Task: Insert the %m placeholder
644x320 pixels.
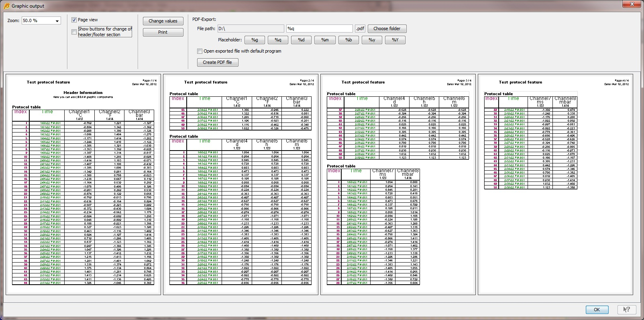Action: coord(325,40)
